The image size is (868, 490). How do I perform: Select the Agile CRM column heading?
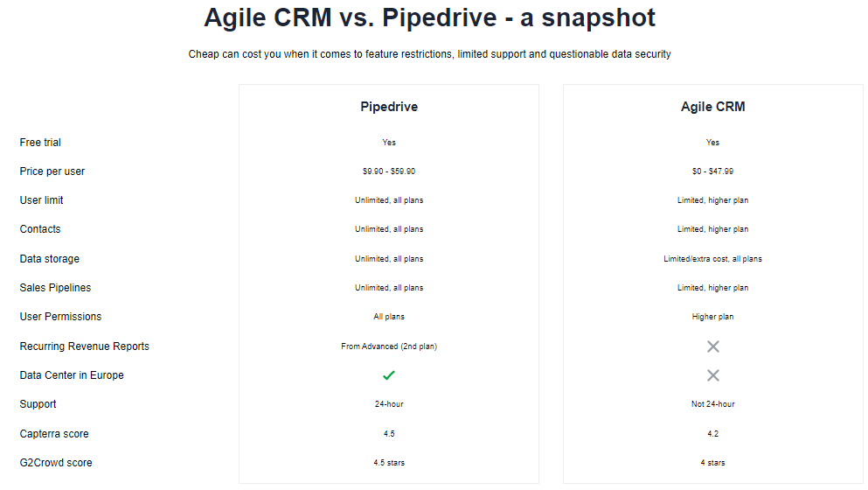click(713, 107)
